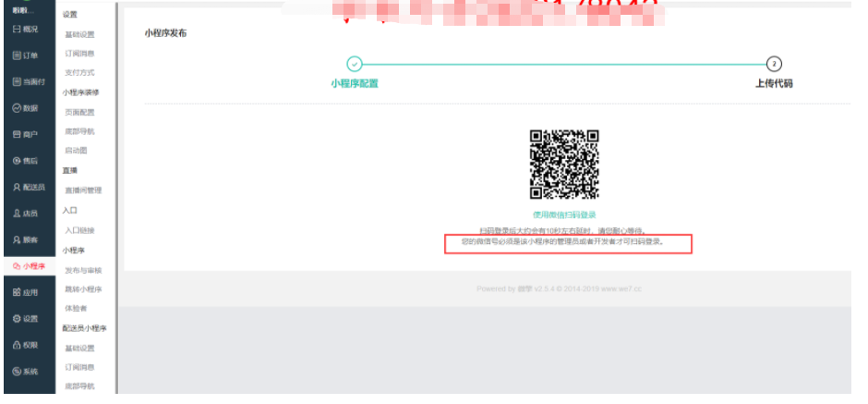Click the completed 小程序配置 step circle

(355, 64)
